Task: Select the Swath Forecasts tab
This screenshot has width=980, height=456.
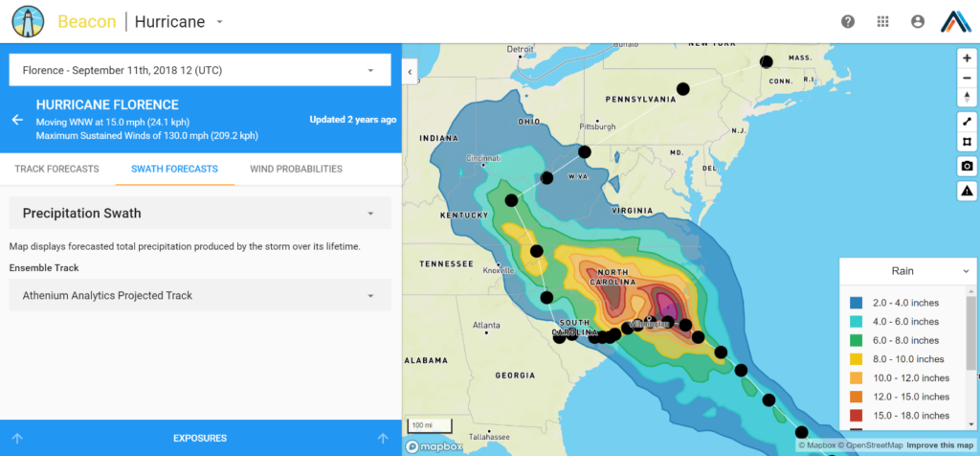Action: click(174, 169)
